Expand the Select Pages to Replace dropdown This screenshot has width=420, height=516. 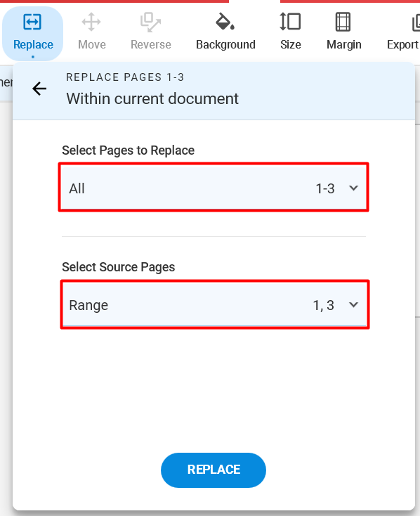214,188
